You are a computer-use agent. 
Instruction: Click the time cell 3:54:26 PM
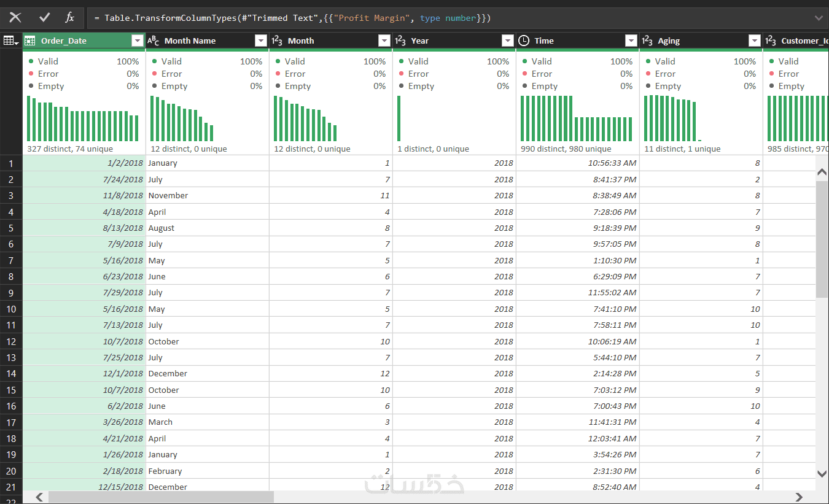[x=578, y=455]
